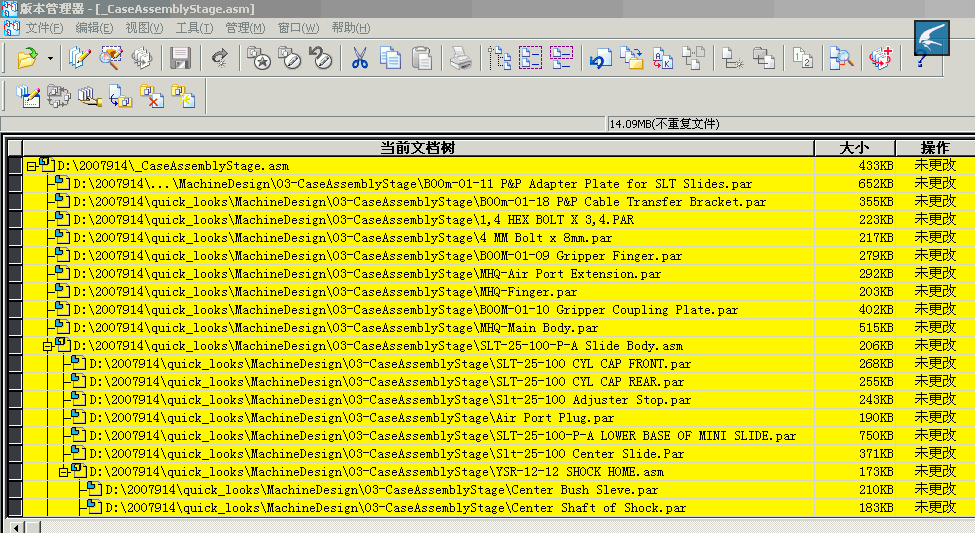Viewport: 975px width, 533px height.
Task: Click the documents with pencil edit icon
Action: coord(80,58)
